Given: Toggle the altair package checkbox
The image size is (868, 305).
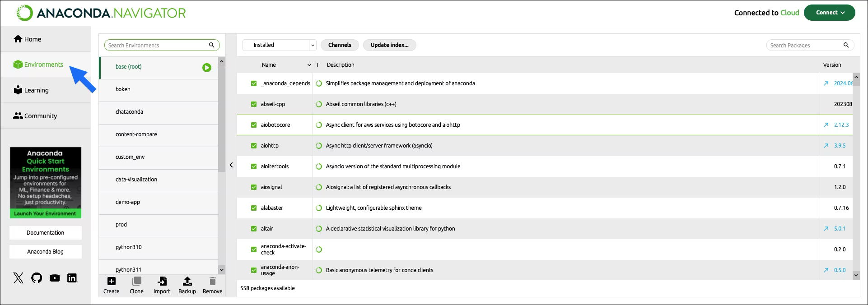Looking at the screenshot, I should 254,229.
